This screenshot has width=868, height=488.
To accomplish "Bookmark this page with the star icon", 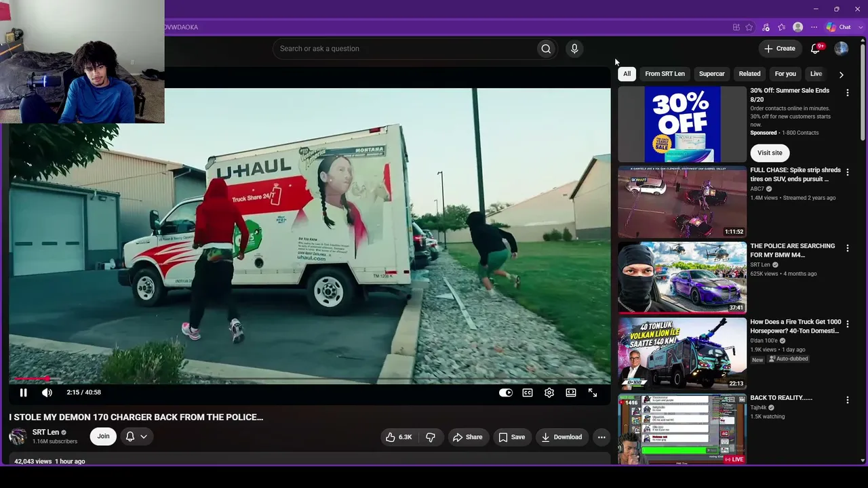I will pos(749,27).
